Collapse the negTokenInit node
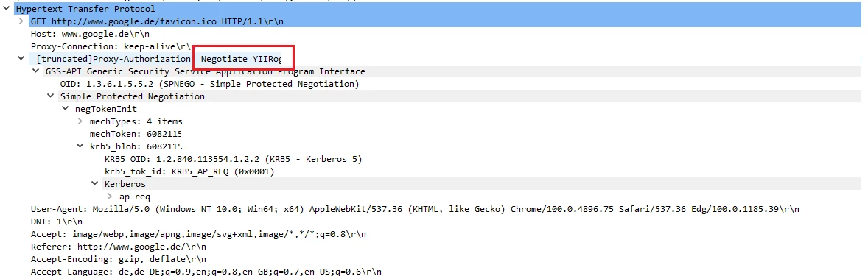The width and height of the screenshot is (868, 276). click(x=66, y=109)
